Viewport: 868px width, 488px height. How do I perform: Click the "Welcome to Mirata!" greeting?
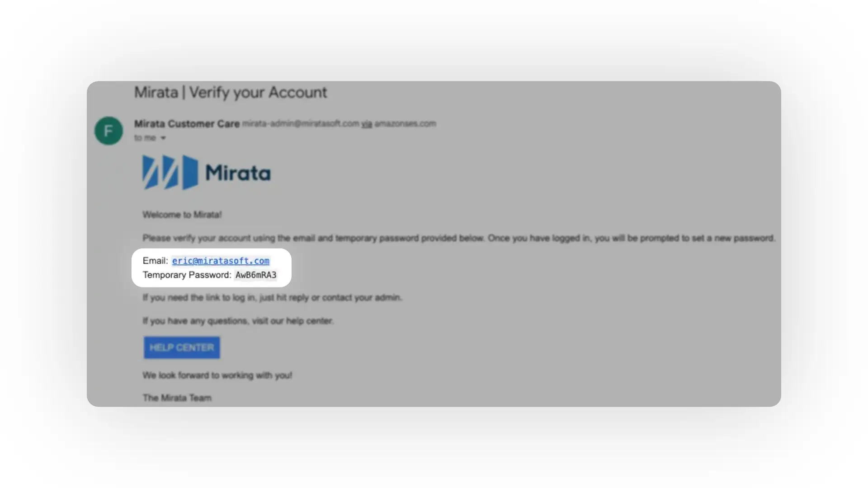(x=182, y=215)
